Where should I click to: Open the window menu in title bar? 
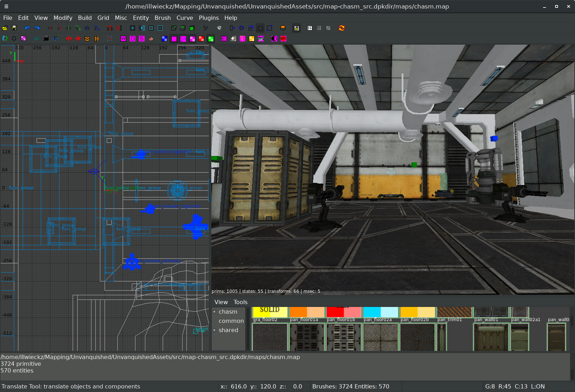[6, 6]
